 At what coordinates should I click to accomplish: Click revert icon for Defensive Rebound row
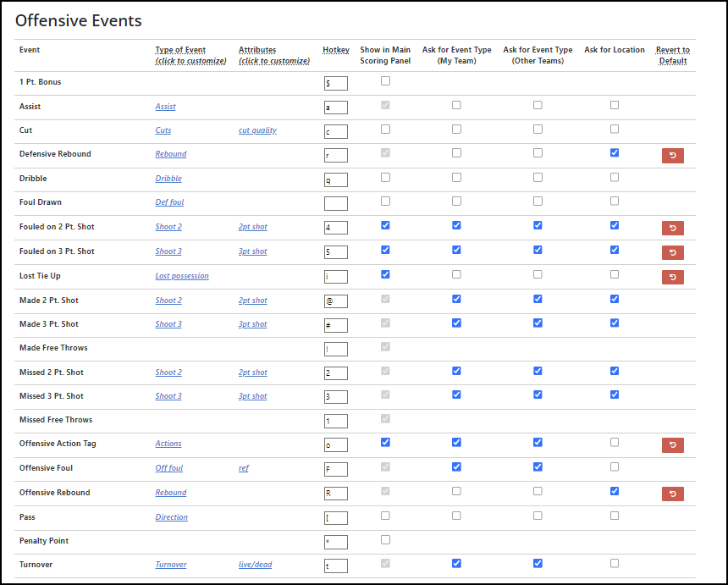pyautogui.click(x=672, y=156)
